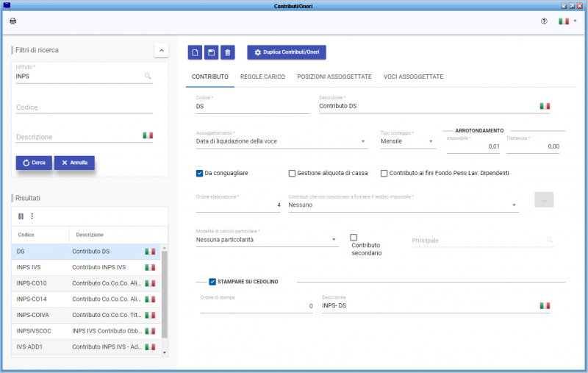The image size is (588, 373).
Task: Open the three-dot options menu in Risultati
Action: [32, 216]
